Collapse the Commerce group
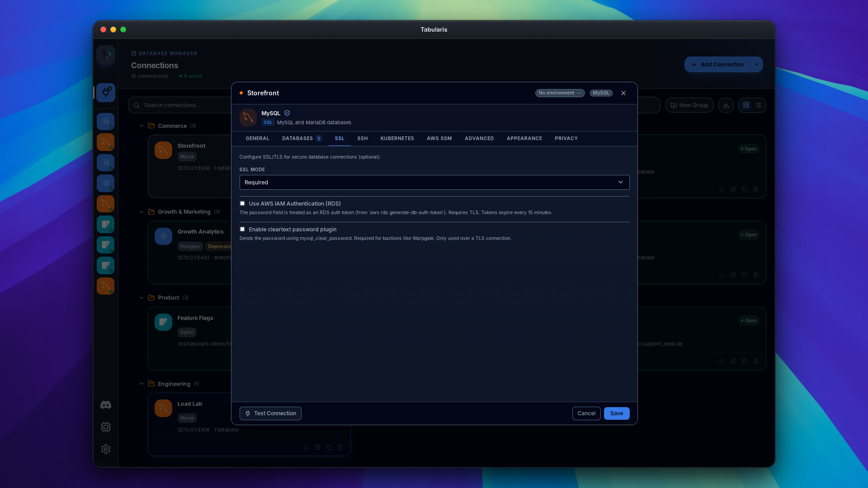 [x=142, y=126]
